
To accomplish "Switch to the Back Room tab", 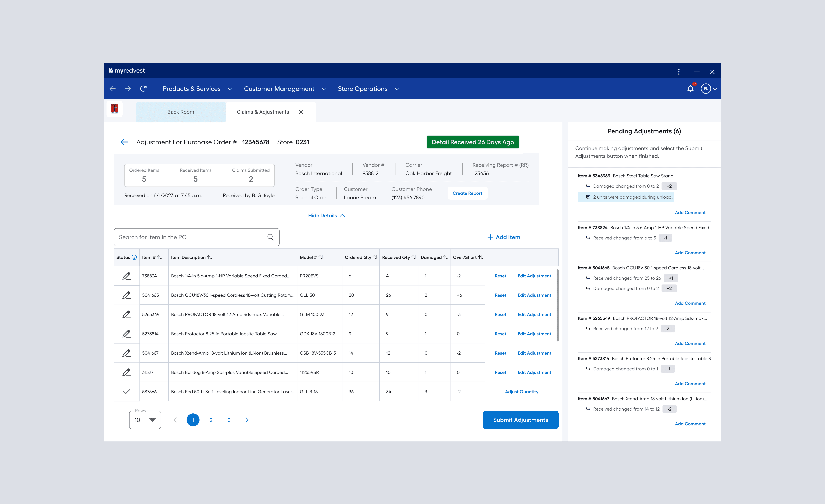I will (181, 112).
